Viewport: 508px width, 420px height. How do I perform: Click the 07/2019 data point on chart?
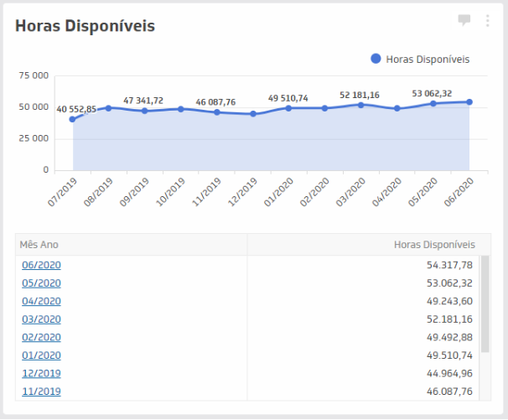[x=73, y=119]
